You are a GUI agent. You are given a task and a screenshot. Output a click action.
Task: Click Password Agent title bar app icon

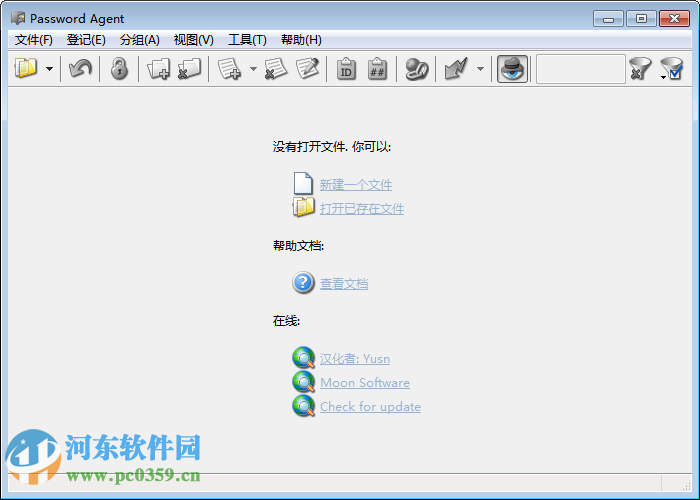[x=18, y=18]
